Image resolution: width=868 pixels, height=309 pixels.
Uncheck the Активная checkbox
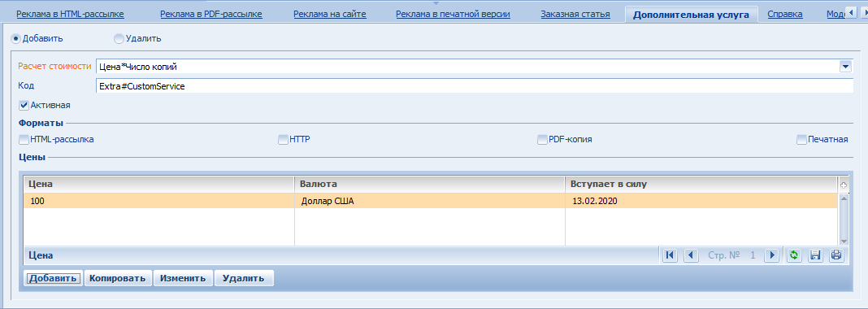(x=24, y=105)
